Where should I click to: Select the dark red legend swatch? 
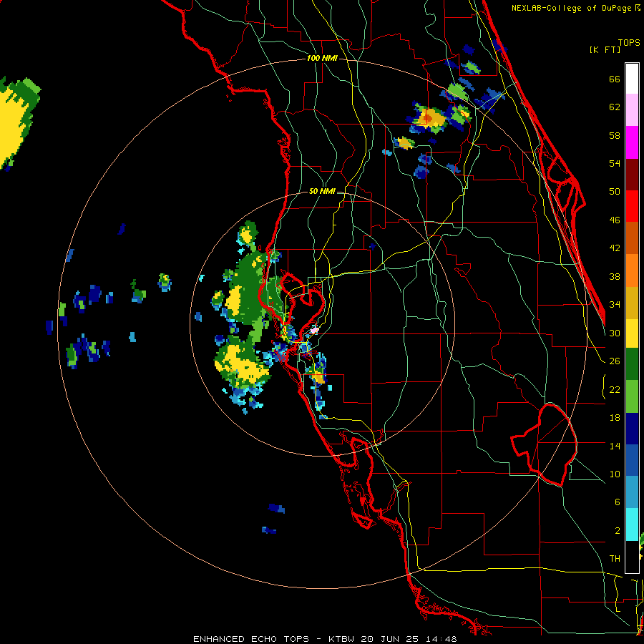pyautogui.click(x=632, y=175)
